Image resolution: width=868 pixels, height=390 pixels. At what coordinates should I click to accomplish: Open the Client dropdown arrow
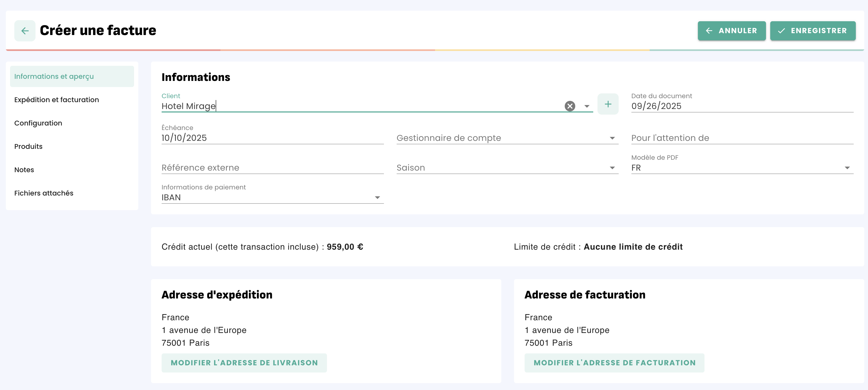587,106
